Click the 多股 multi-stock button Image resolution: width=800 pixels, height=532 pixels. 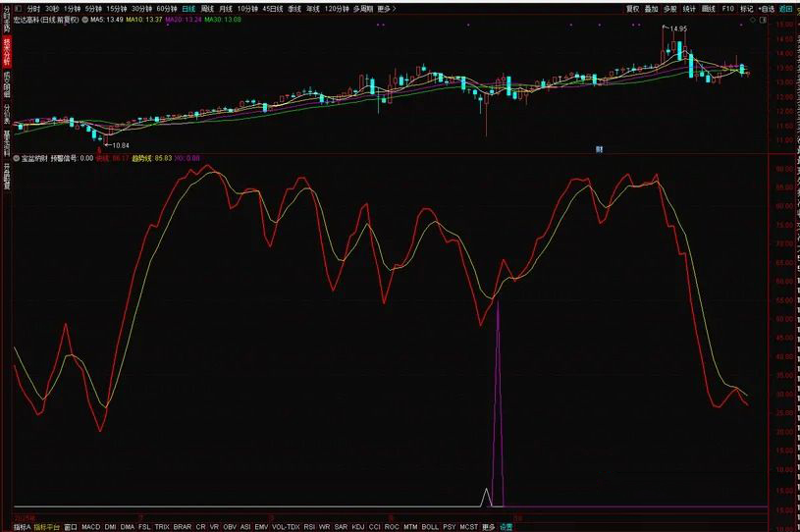click(670, 9)
